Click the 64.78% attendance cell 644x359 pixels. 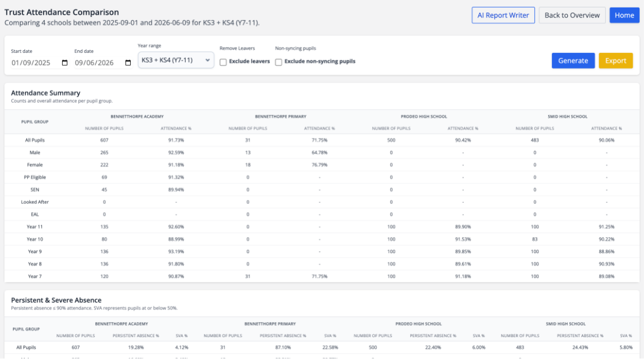[319, 153]
